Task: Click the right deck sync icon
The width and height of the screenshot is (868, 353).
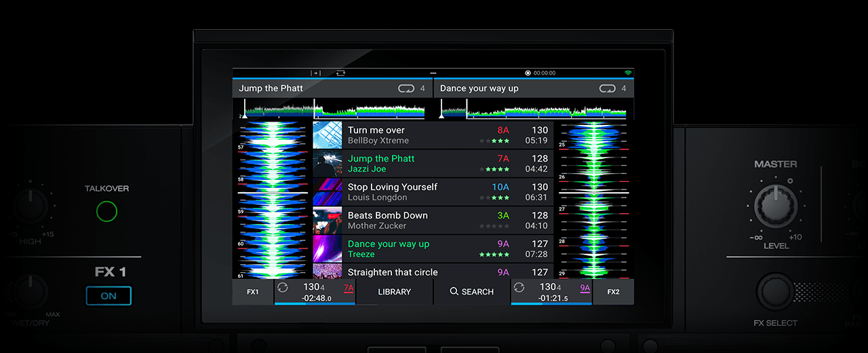Action: point(519,288)
